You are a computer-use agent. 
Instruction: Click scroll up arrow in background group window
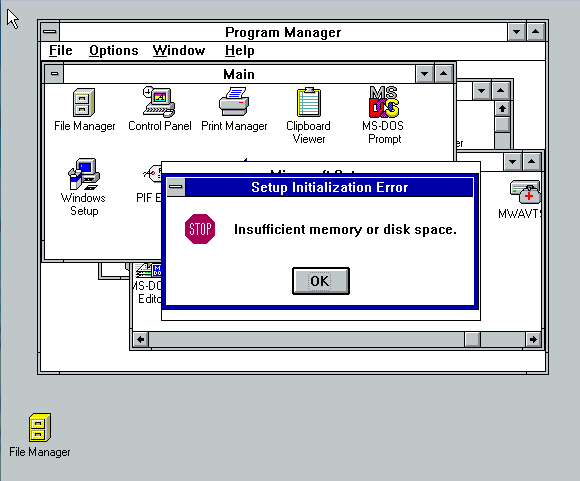click(x=502, y=109)
